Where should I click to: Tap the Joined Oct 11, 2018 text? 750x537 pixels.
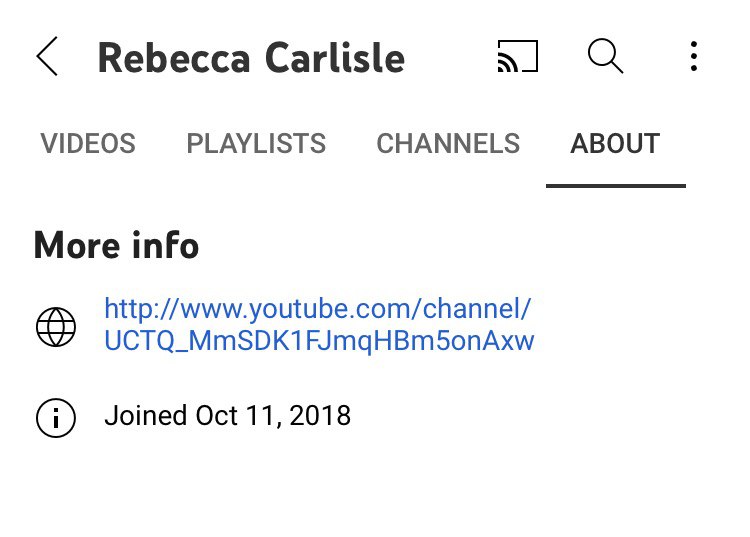click(x=228, y=415)
